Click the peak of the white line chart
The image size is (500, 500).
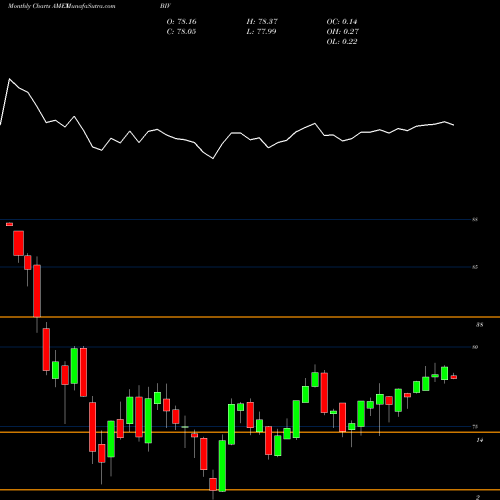9,79
